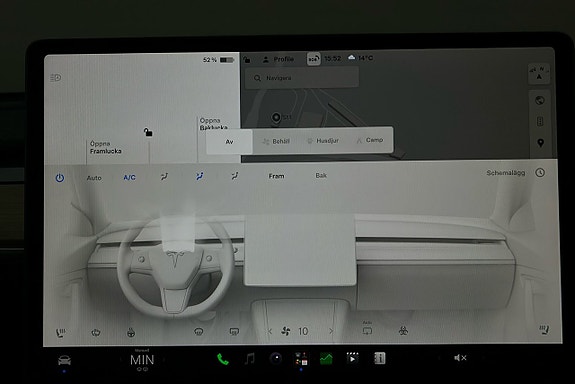Image resolution: width=575 pixels, height=384 pixels.
Task: Tap the 52 % battery indicator
Action: point(218,60)
